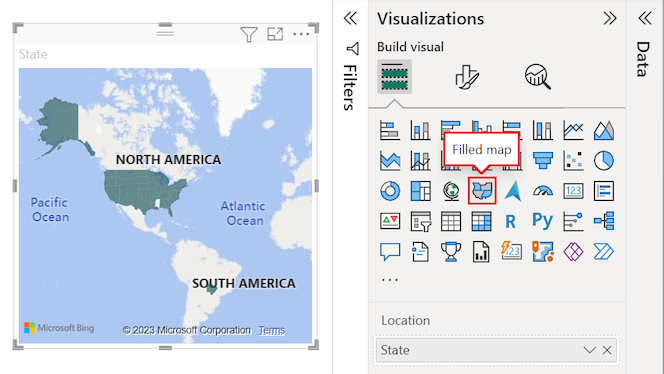The height and width of the screenshot is (374, 664).
Task: Open the map visual's filter icon
Action: coord(249,34)
